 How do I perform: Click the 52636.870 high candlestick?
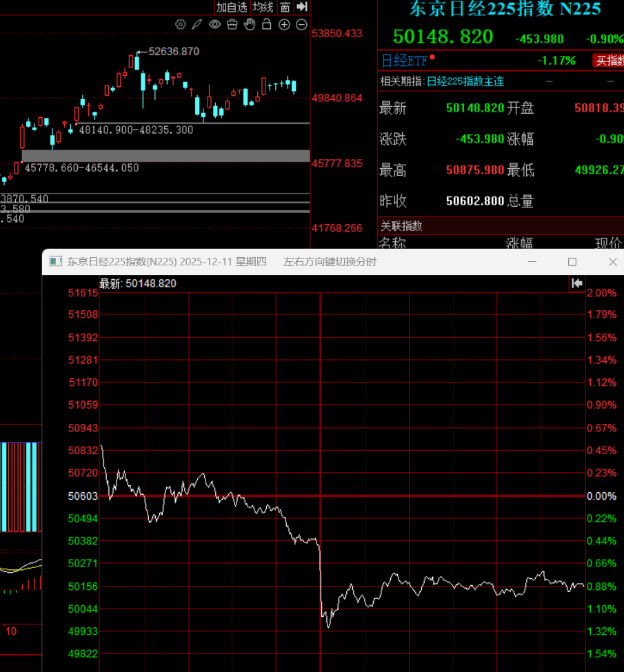pyautogui.click(x=135, y=63)
